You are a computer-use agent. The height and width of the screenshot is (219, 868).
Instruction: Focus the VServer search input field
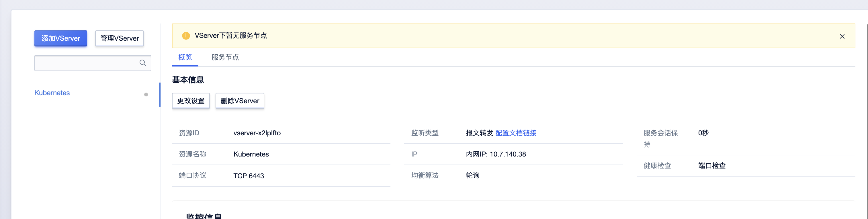(x=86, y=63)
